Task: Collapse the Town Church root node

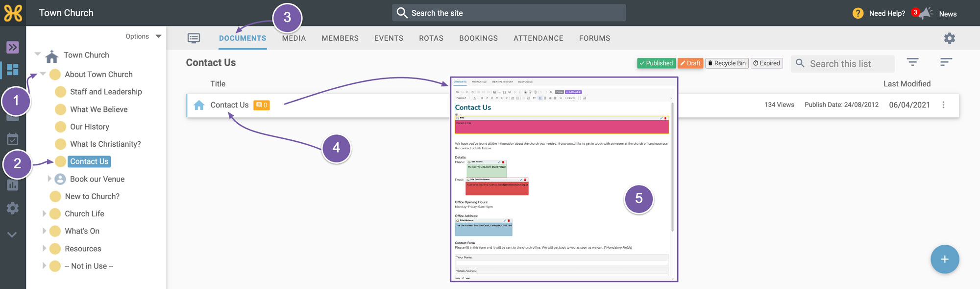Action: (38, 54)
